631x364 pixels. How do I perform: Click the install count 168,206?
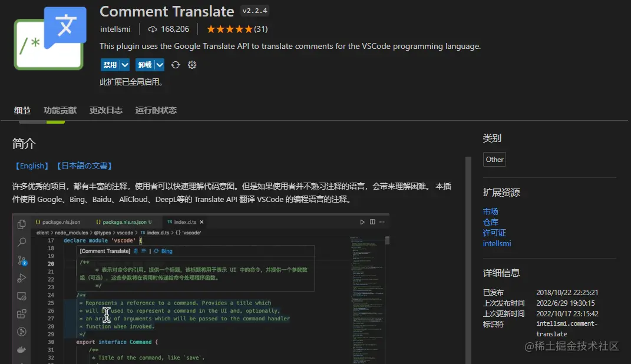pos(175,29)
